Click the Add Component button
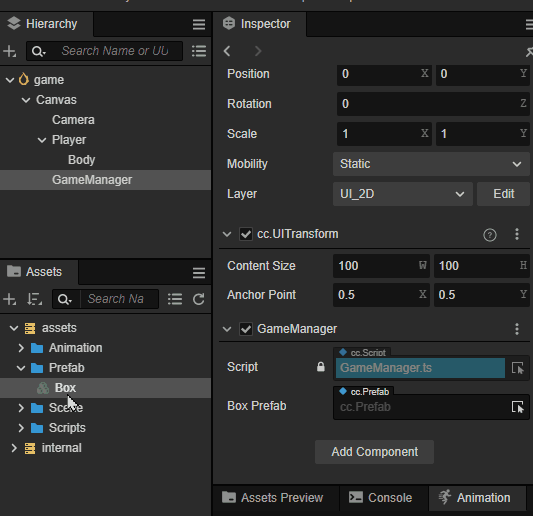Viewport: 533px width, 516px height. point(374,452)
